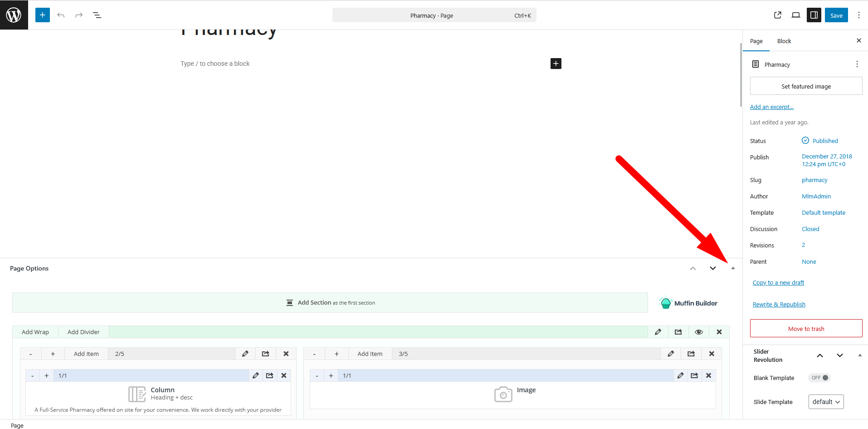Click the black add block button
Screen dimensions: 868x429
[556, 64]
